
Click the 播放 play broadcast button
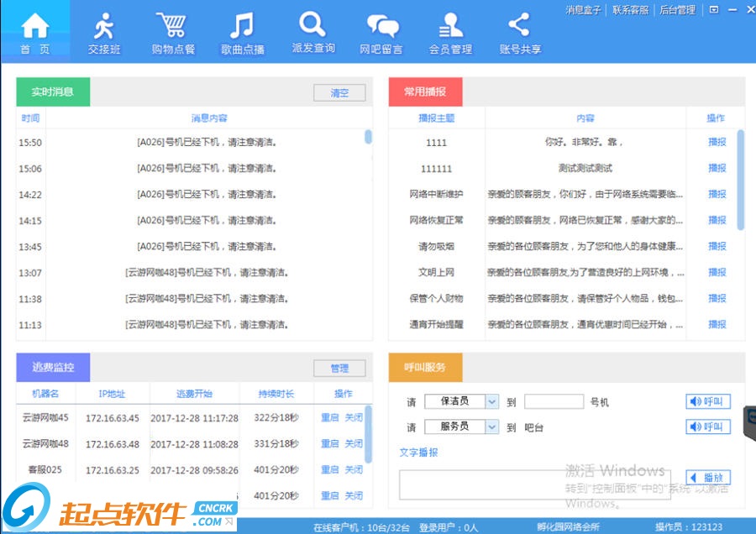point(708,478)
